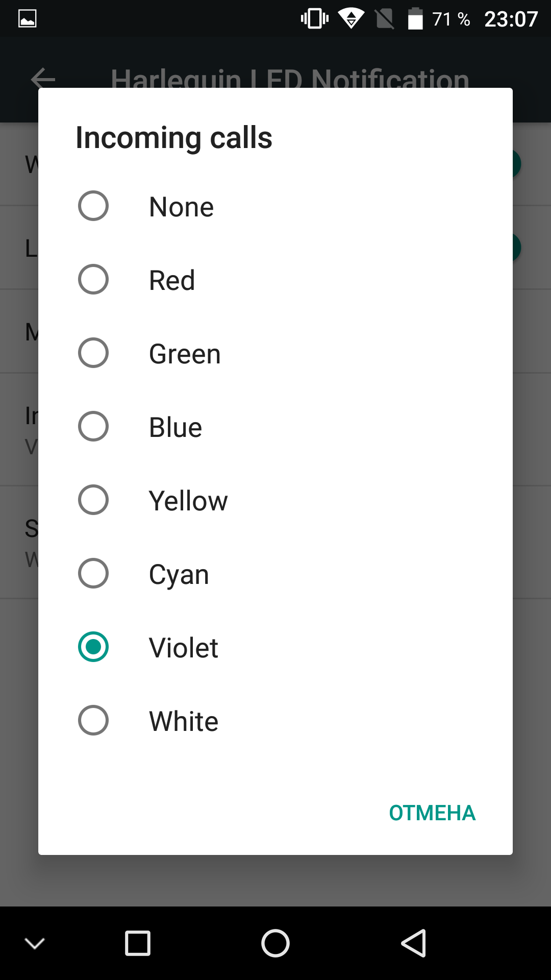Hide the navigation bar with chevron
The width and height of the screenshot is (551, 980).
35,943
